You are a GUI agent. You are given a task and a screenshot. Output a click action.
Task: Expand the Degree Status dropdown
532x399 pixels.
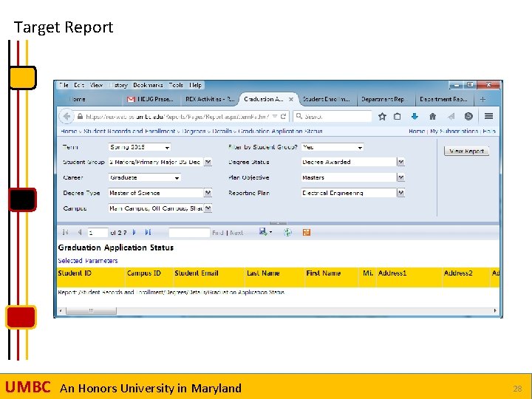[400, 162]
